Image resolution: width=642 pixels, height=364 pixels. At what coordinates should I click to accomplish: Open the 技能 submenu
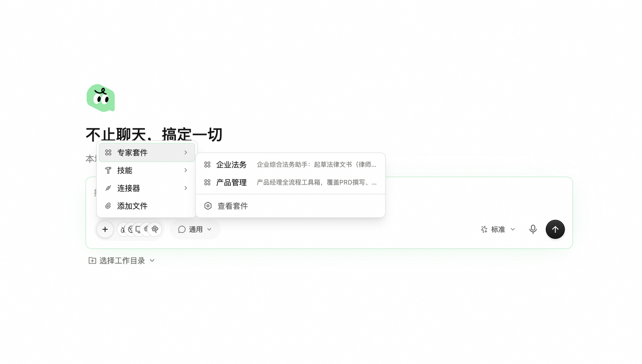147,170
